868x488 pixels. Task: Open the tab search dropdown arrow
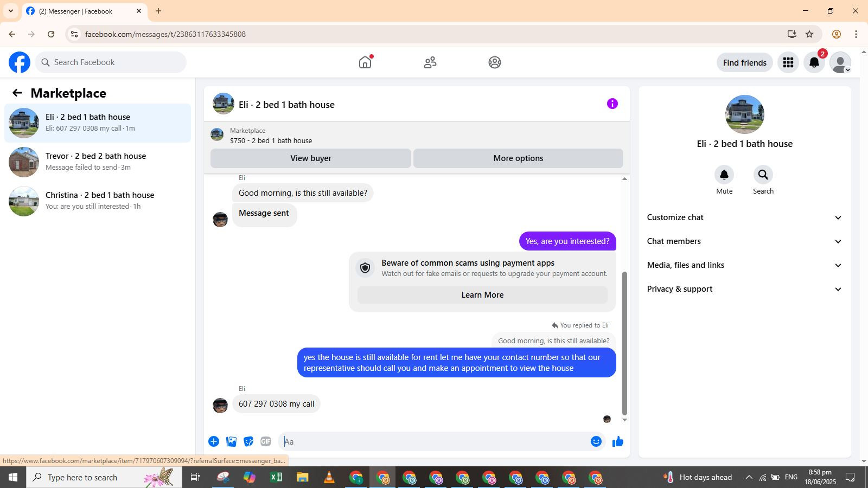tap(11, 11)
